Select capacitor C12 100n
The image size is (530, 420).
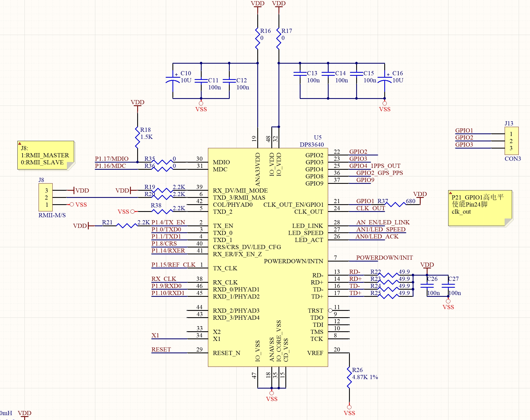tap(229, 81)
